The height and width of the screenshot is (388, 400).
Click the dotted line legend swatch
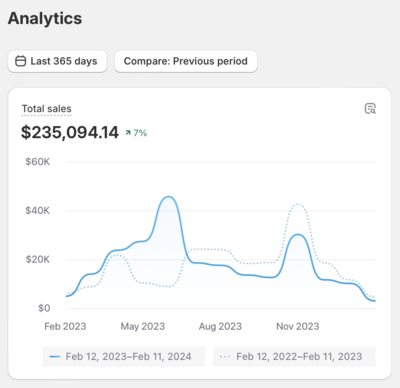(x=225, y=357)
